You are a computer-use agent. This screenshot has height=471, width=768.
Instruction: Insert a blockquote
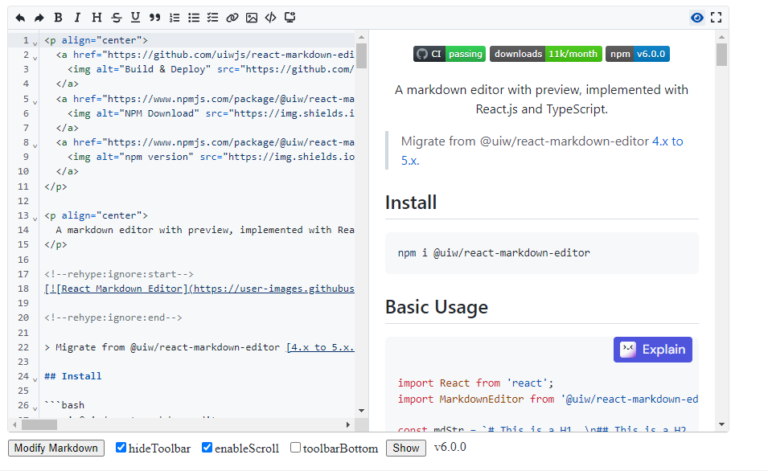tap(155, 18)
